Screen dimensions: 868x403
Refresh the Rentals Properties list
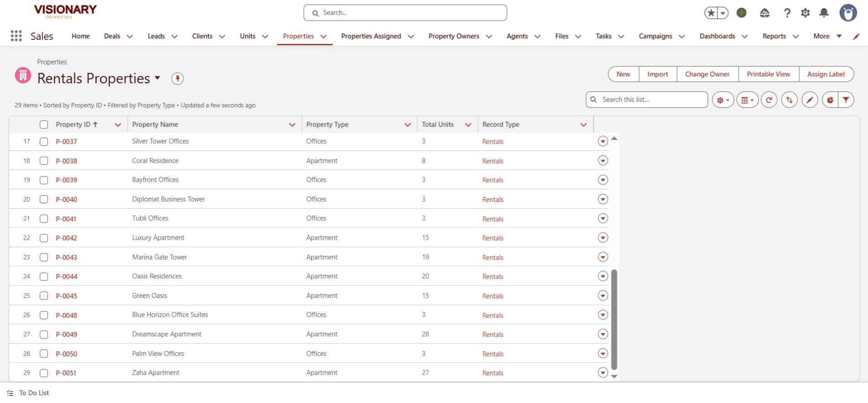point(769,100)
